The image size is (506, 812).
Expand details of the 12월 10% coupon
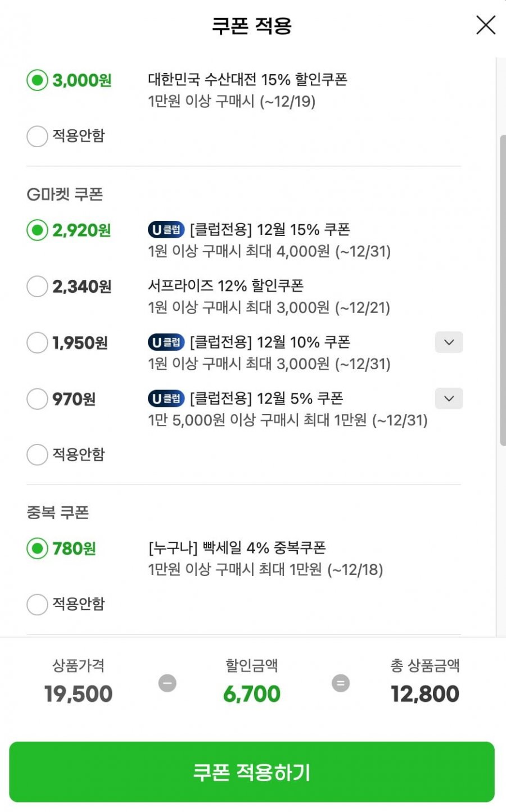click(449, 342)
